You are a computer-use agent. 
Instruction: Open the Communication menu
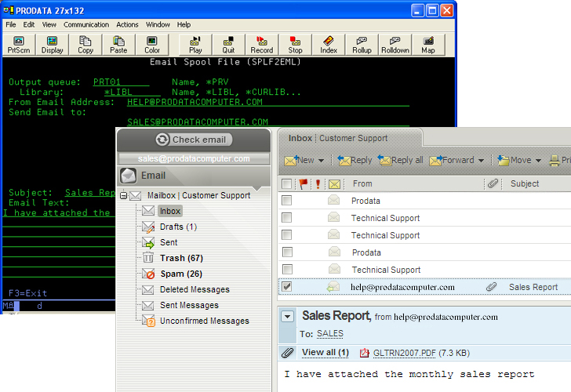click(x=86, y=25)
